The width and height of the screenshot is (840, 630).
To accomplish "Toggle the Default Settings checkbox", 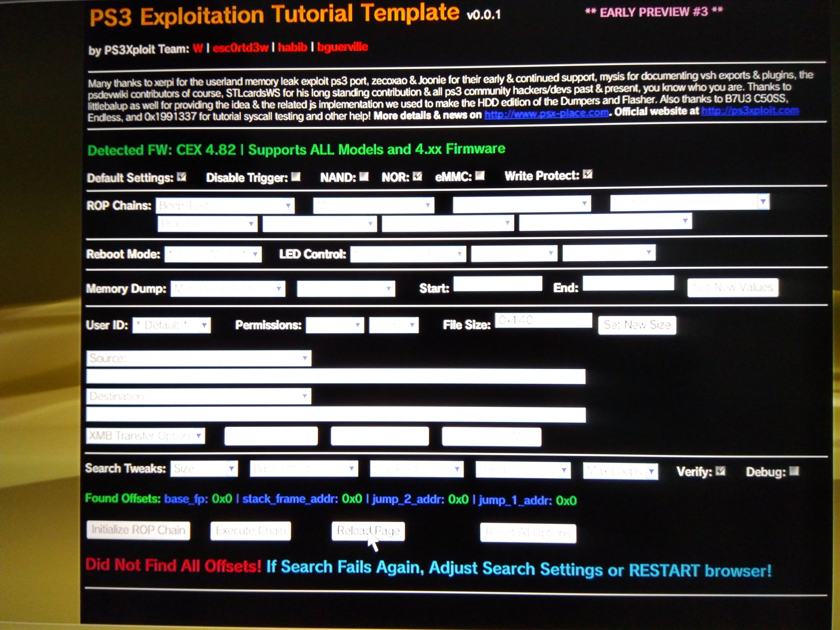I will 181,177.
